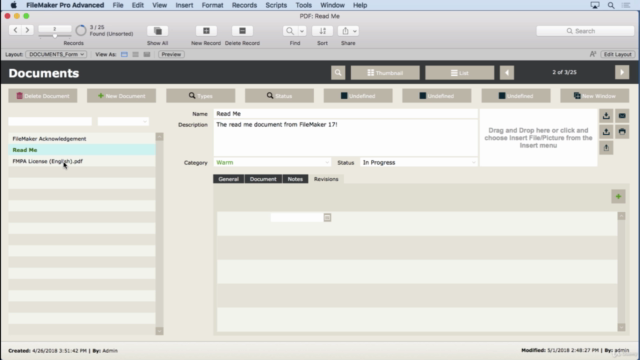Select the Revisions tab

[x=326, y=179]
